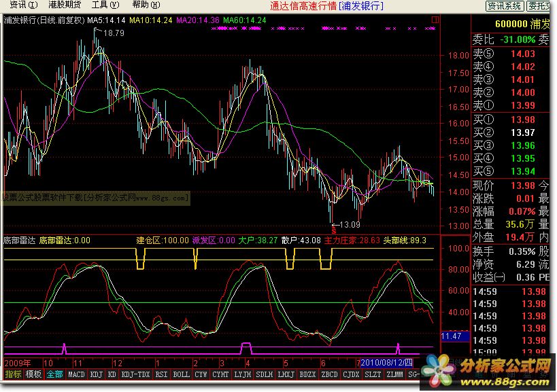Image resolution: width=557 pixels, height=392 pixels.
Task: Click the MA10:14.24 label
Action: 150,20
